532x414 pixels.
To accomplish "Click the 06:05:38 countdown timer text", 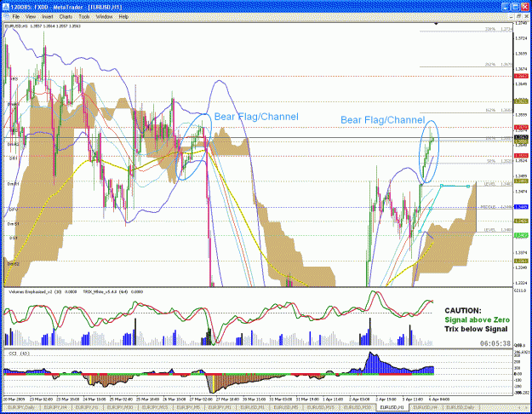I will [x=495, y=343].
